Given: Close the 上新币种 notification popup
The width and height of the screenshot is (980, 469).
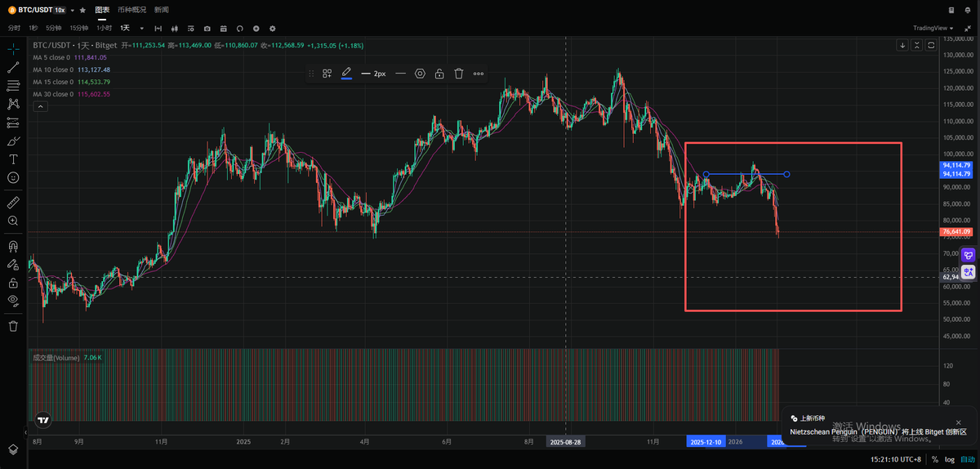Looking at the screenshot, I should 959,422.
